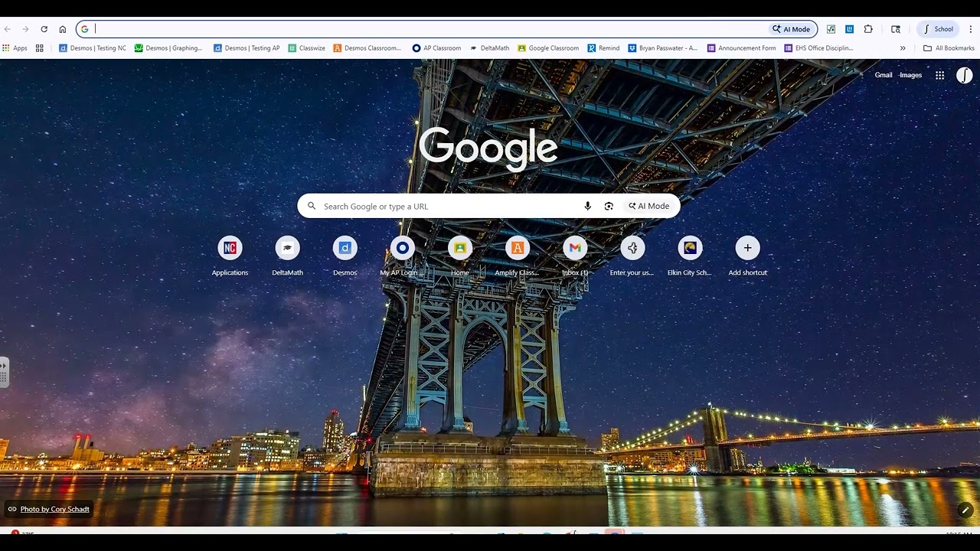Open the DeltaMath bookmark
The height and width of the screenshot is (551, 980).
point(489,48)
